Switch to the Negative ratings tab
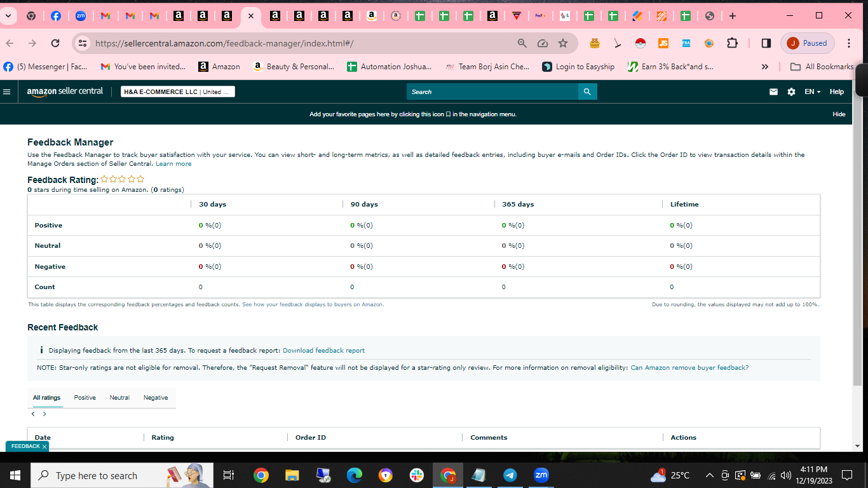 [156, 398]
